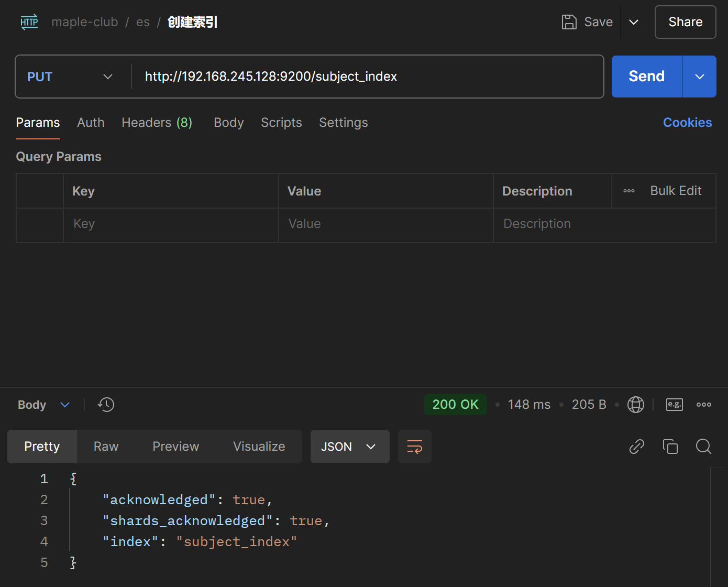Click the 148 ms response time
The width and height of the screenshot is (728, 587).
(529, 405)
